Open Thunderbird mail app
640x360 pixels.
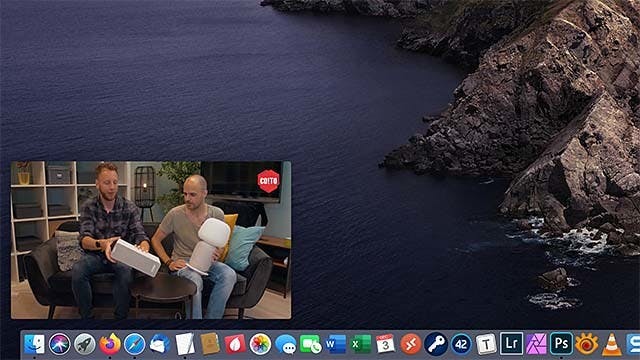[x=160, y=344]
